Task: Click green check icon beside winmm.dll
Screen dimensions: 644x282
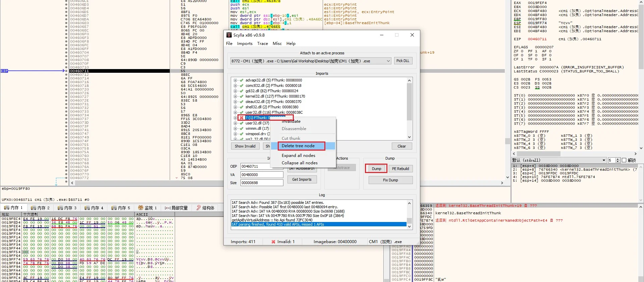Action: pyautogui.click(x=241, y=128)
